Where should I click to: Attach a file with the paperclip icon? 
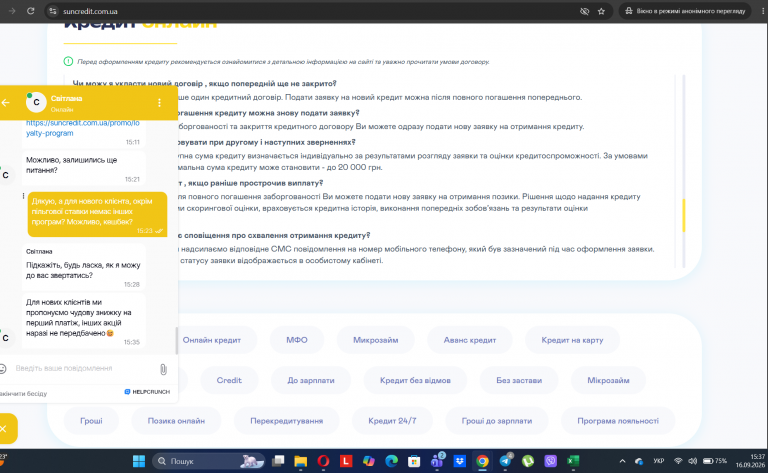point(163,369)
